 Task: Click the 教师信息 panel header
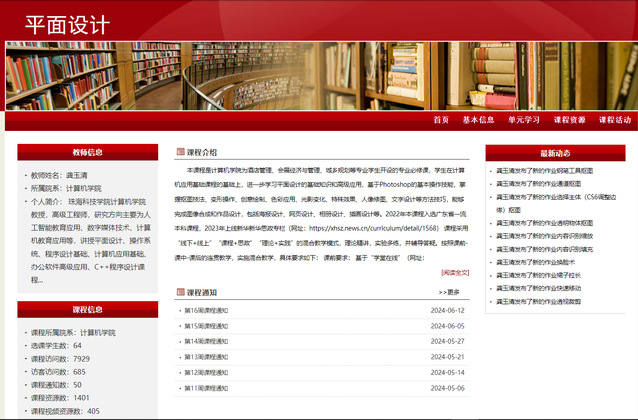[87, 152]
